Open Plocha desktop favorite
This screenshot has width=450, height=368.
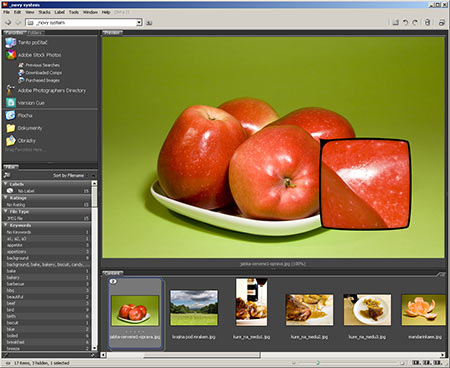(19, 116)
